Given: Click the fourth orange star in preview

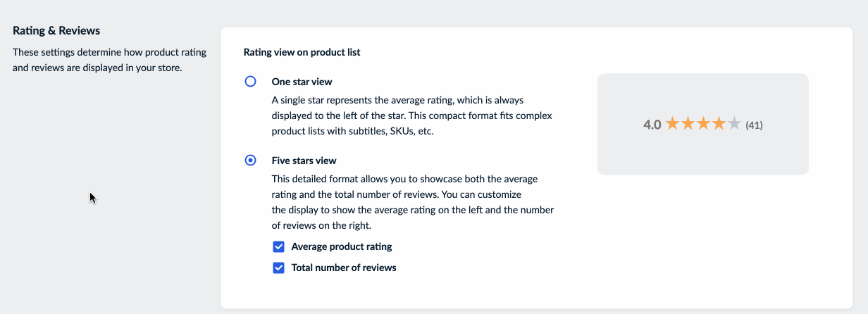Looking at the screenshot, I should (719, 125).
